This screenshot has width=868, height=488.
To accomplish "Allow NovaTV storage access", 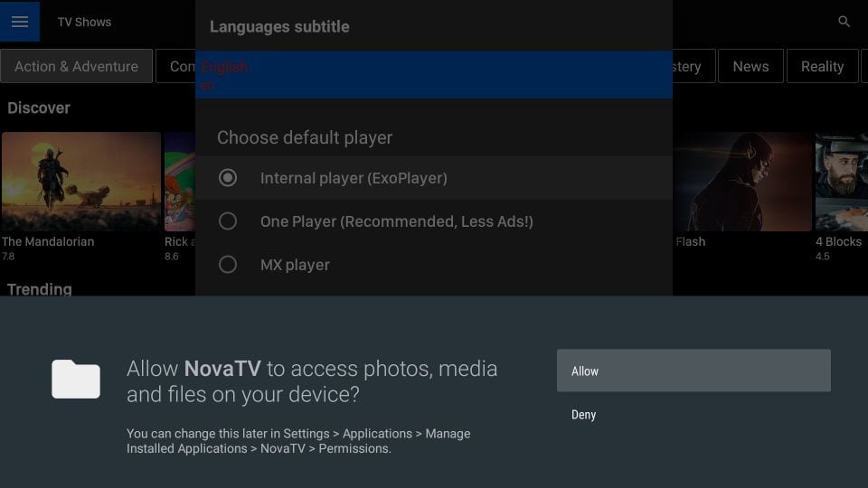I will pyautogui.click(x=693, y=371).
